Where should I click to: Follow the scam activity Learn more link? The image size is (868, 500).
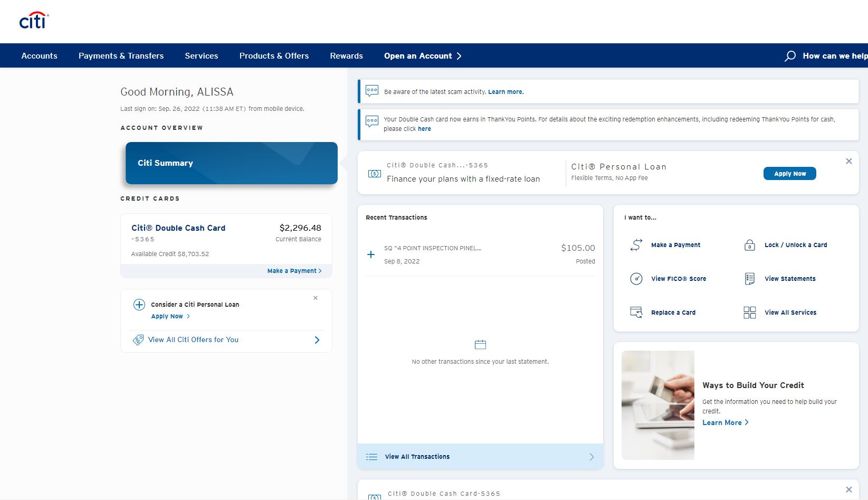(x=506, y=92)
